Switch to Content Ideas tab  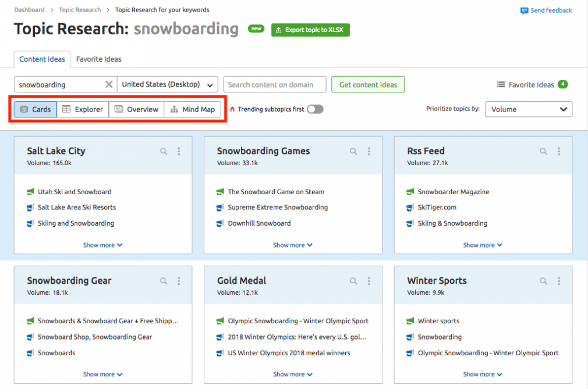[x=42, y=59]
